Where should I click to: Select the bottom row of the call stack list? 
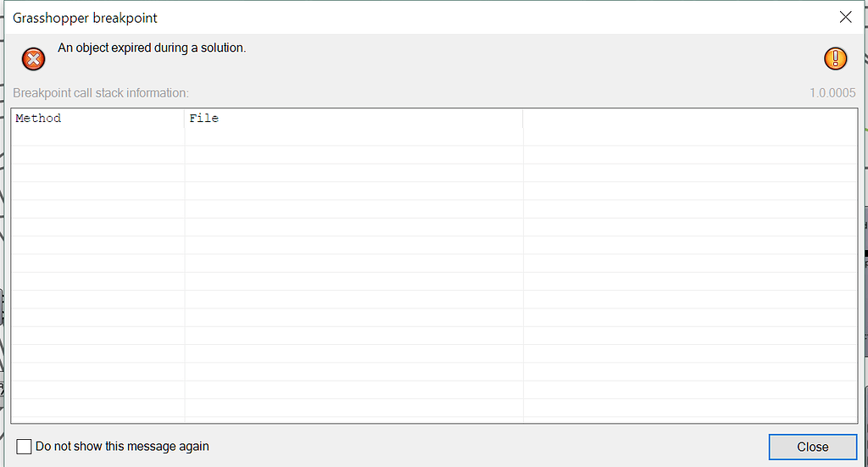[x=434, y=408]
